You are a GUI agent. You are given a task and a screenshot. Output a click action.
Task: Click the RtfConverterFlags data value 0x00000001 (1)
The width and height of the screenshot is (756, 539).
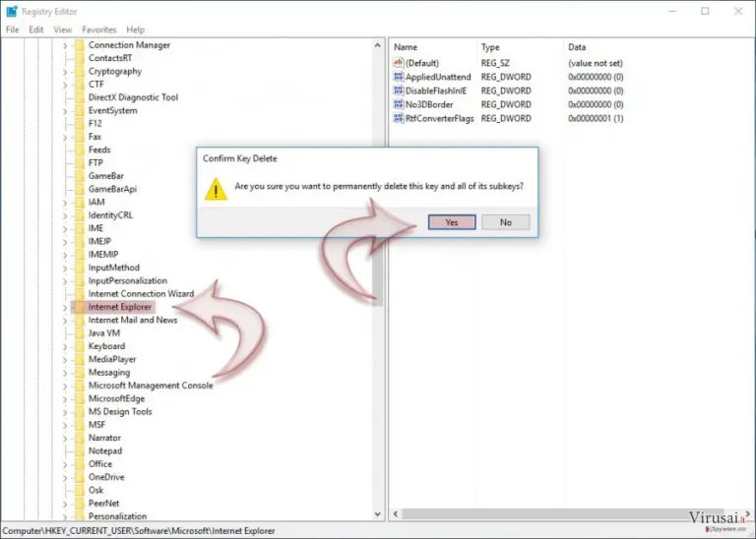596,118
